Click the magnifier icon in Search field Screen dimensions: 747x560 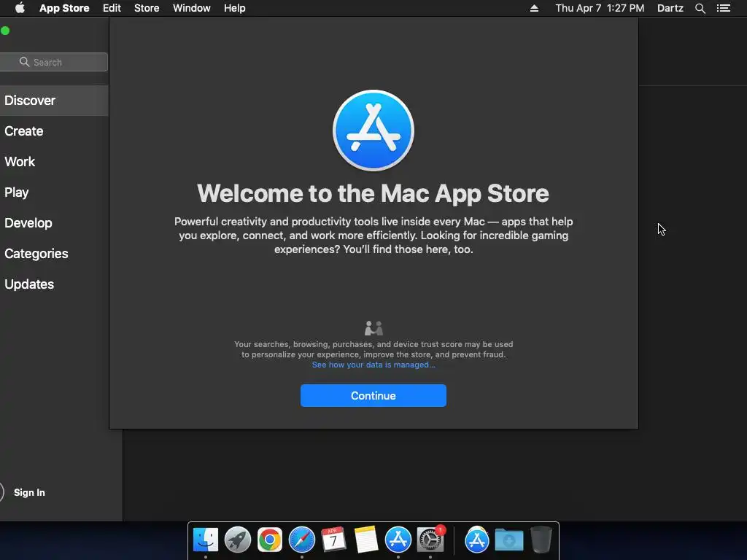click(24, 62)
